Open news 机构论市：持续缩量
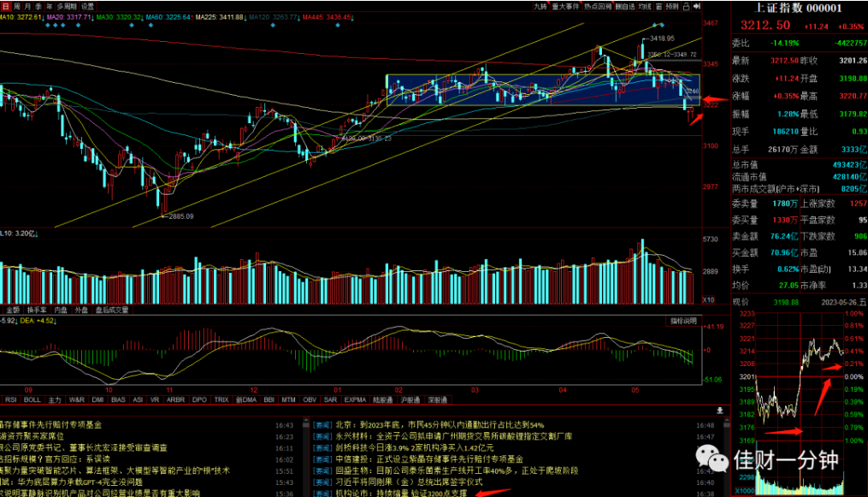This screenshot has height=497, width=868. coord(401,493)
